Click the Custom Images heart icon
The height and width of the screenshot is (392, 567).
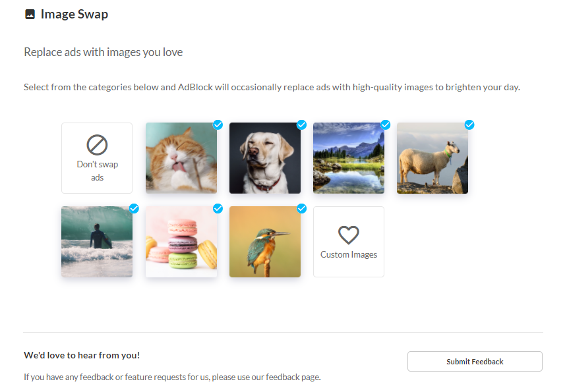348,235
